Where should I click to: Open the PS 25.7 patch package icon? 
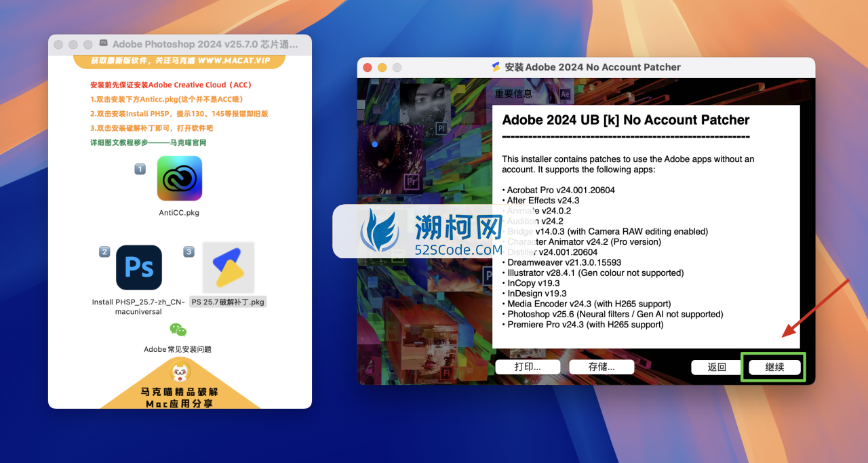(x=228, y=267)
